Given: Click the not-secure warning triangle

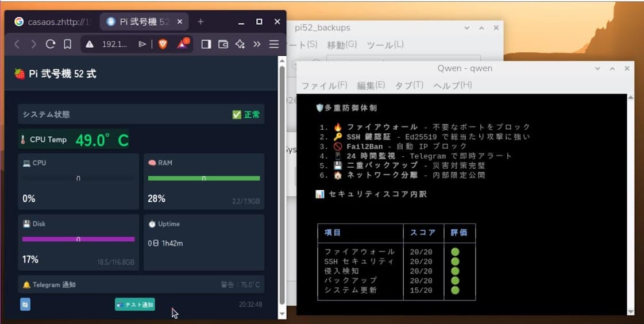Looking at the screenshot, I should pos(90,44).
